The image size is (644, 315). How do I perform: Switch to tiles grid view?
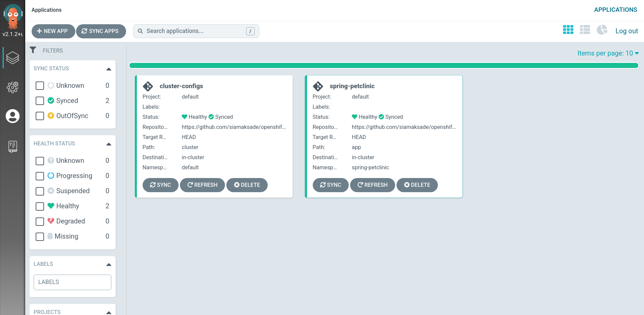pos(568,30)
